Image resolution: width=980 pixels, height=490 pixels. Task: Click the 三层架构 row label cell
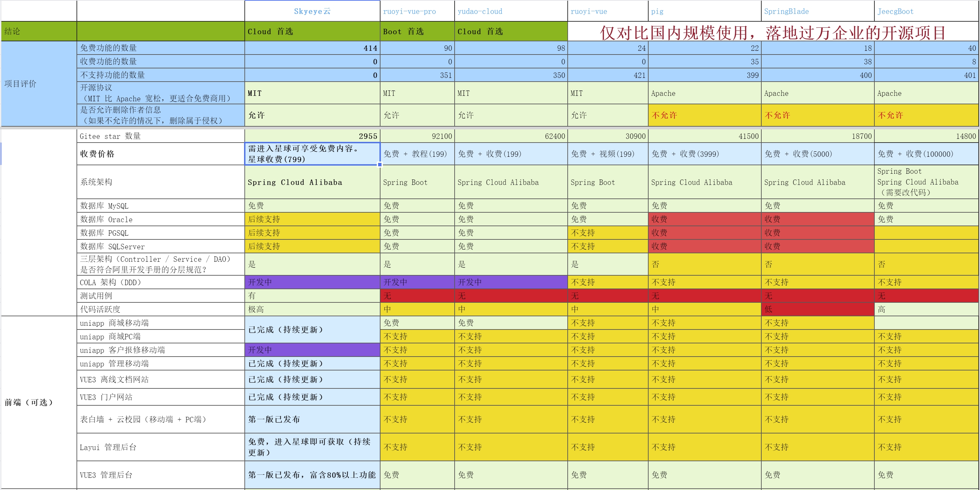coord(160,264)
